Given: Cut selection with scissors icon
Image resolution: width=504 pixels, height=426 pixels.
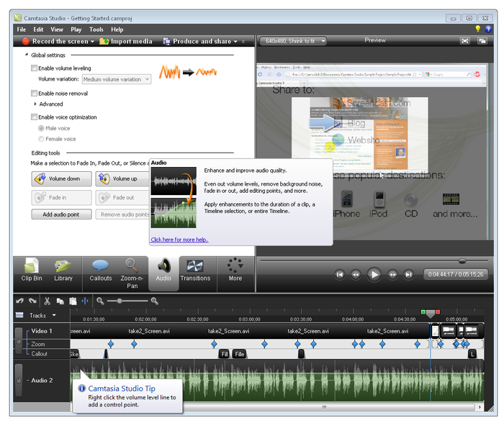Looking at the screenshot, I should point(47,301).
